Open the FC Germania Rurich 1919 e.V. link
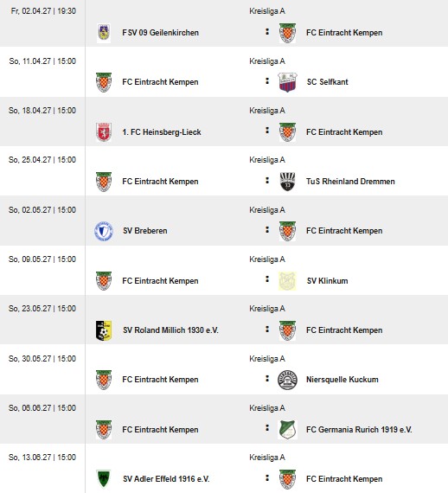The width and height of the screenshot is (448, 493). click(x=359, y=430)
